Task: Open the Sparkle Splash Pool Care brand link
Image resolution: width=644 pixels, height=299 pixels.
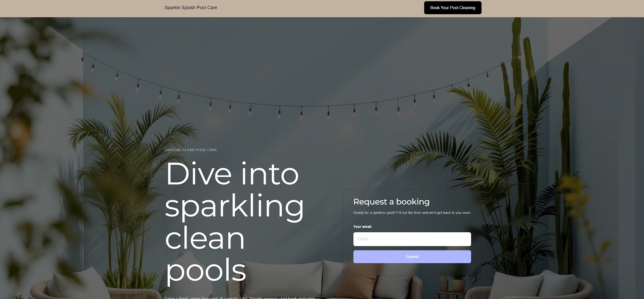Action: point(191,8)
